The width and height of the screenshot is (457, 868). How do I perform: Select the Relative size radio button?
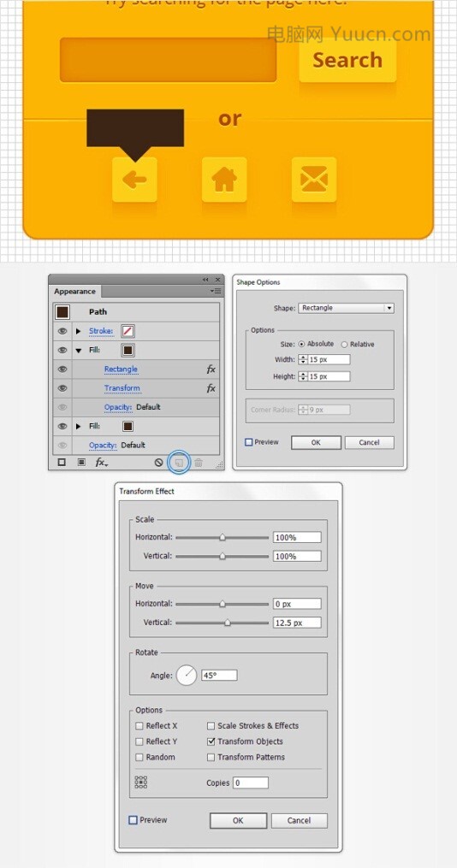pos(344,345)
